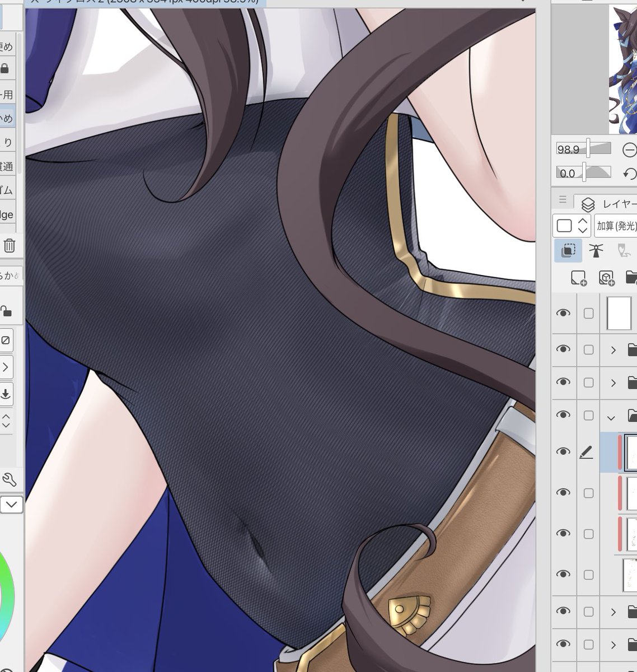
Task: Click the trash icon under the sub tool list
Action: point(9,245)
